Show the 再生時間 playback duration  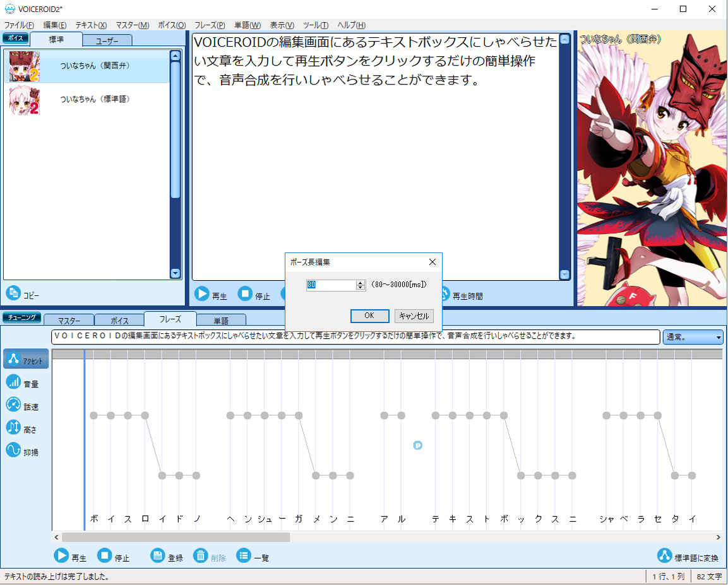point(461,295)
